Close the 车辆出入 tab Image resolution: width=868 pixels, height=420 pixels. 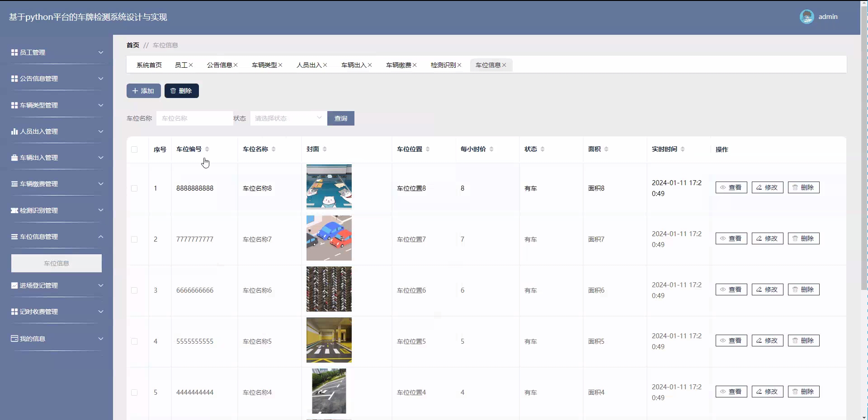coord(370,65)
